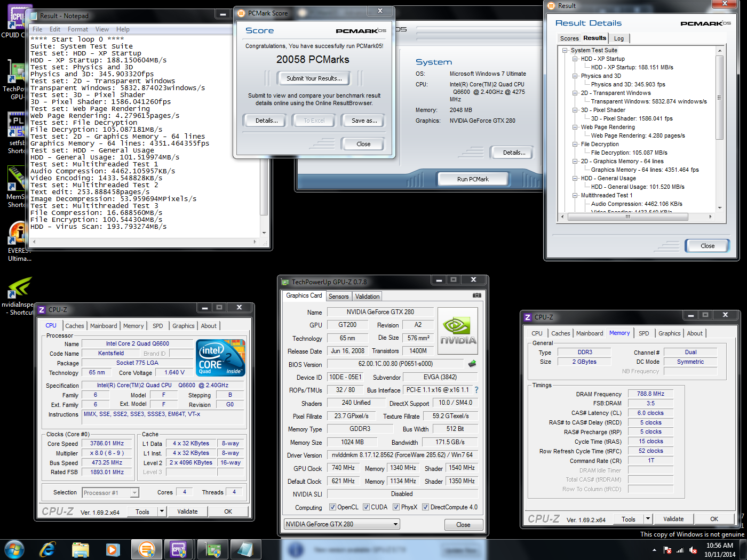Switch to the GPU-Z graphics card taskbar icon
The height and width of the screenshot is (560, 747).
pos(213,549)
